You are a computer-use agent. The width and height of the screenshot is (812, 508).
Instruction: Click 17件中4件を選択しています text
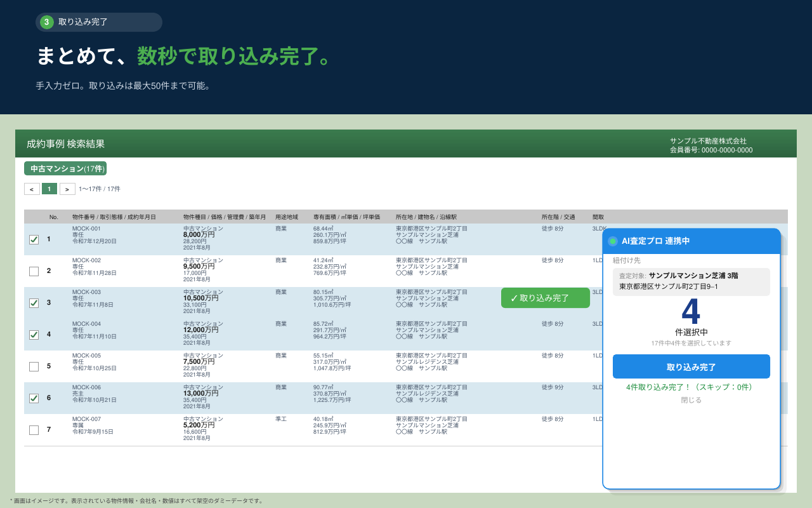[x=691, y=343]
